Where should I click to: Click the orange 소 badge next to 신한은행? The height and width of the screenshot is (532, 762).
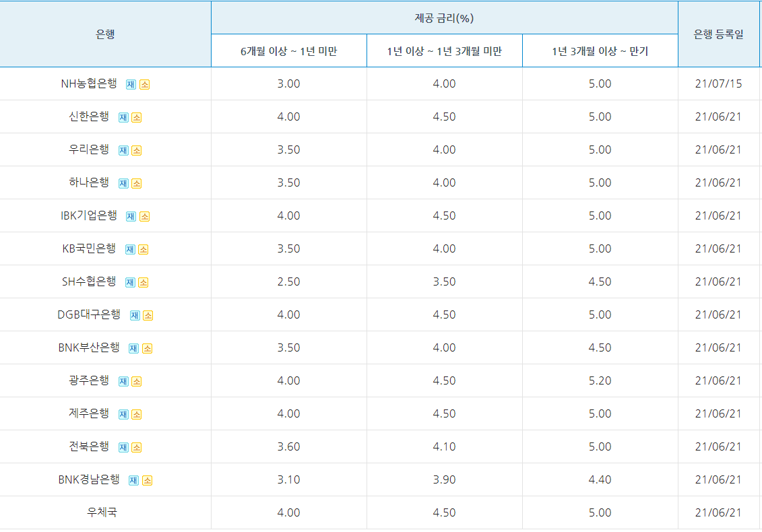(x=137, y=118)
